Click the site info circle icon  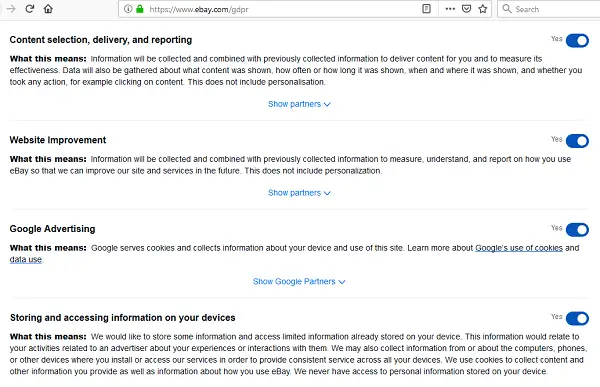click(128, 9)
